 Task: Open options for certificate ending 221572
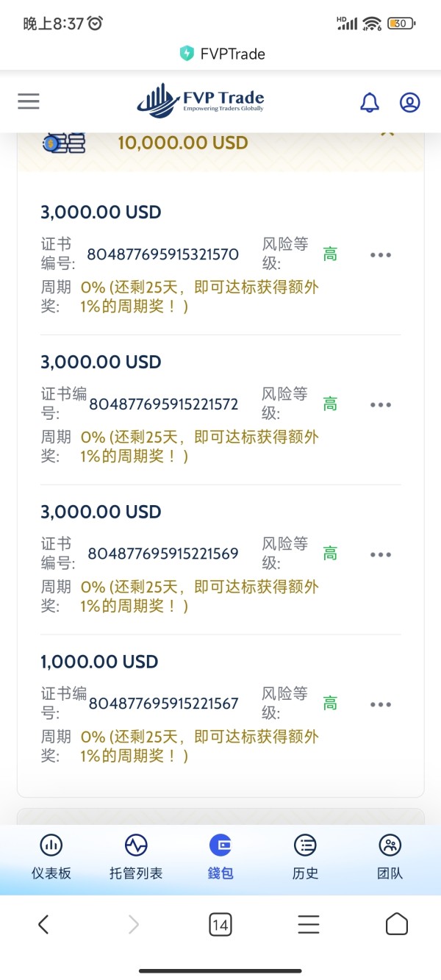381,405
